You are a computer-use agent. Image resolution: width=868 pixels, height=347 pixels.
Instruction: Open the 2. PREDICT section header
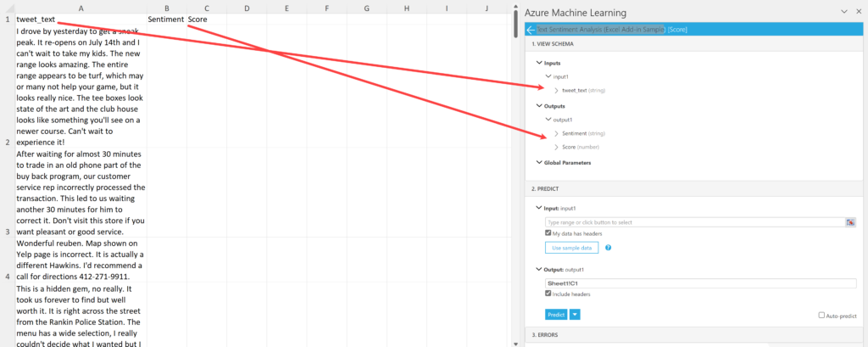click(x=694, y=188)
